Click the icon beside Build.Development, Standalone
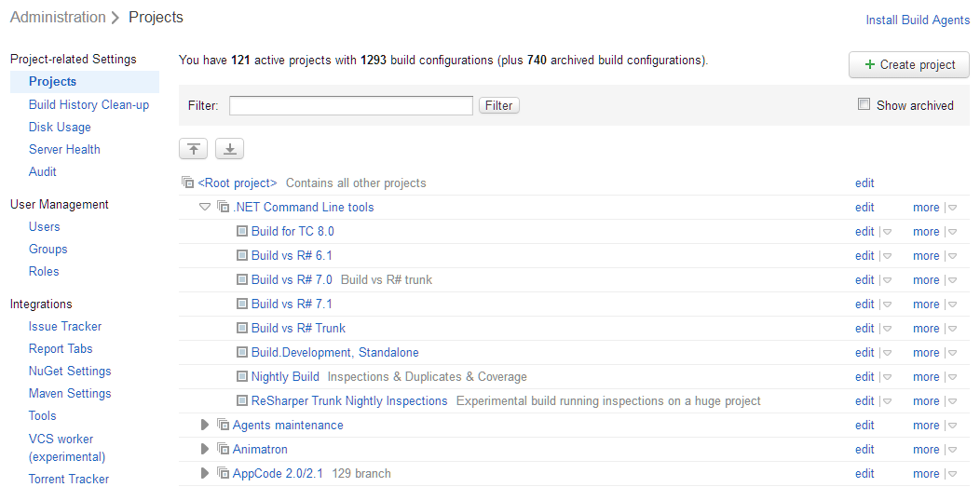 [x=242, y=353]
